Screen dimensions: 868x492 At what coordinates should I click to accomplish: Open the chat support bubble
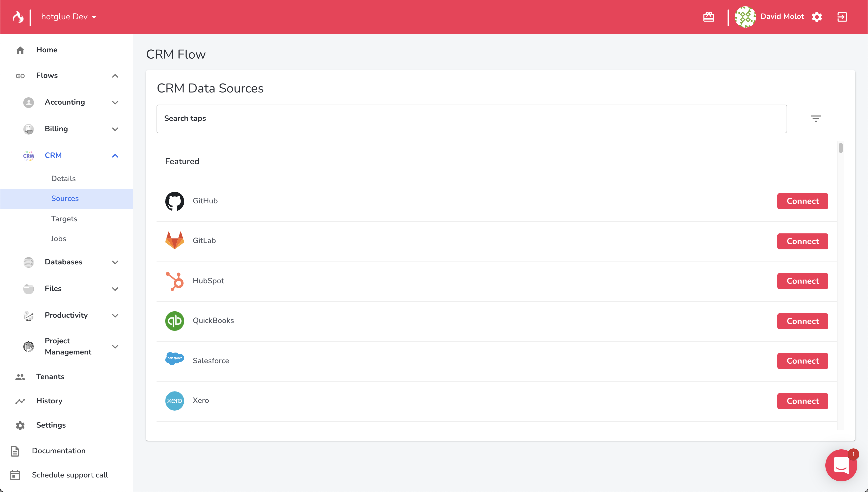click(x=841, y=465)
